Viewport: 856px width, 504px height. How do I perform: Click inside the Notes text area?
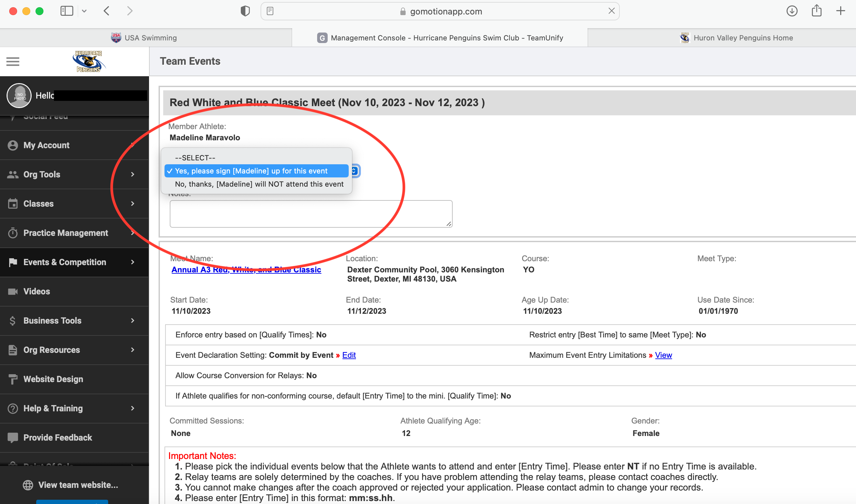click(x=311, y=214)
